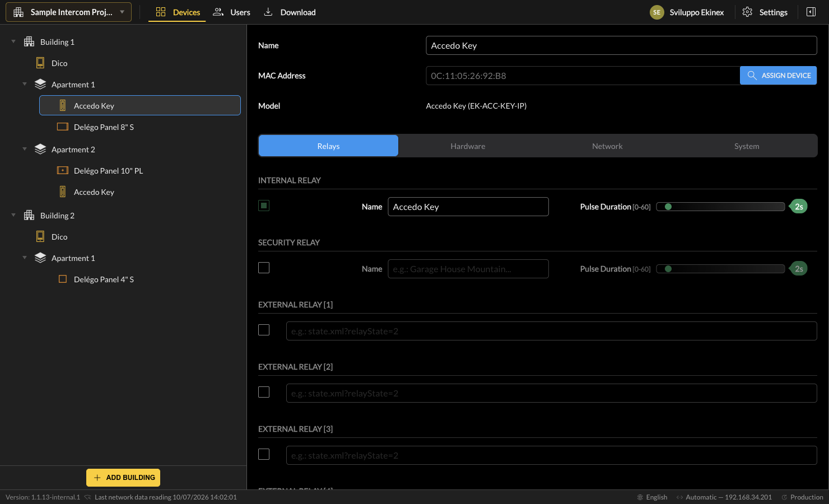Click the Delégo Panel 10" PL icon

click(63, 170)
